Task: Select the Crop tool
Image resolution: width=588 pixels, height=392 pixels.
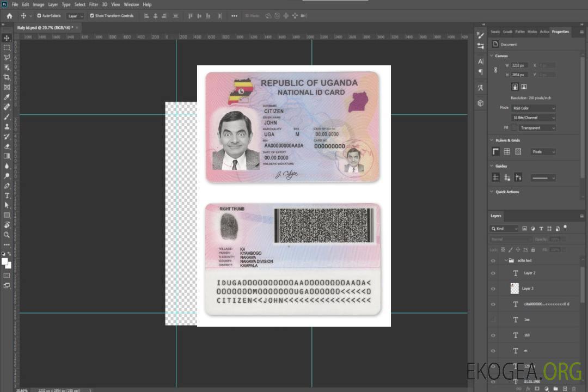Action: coord(7,77)
